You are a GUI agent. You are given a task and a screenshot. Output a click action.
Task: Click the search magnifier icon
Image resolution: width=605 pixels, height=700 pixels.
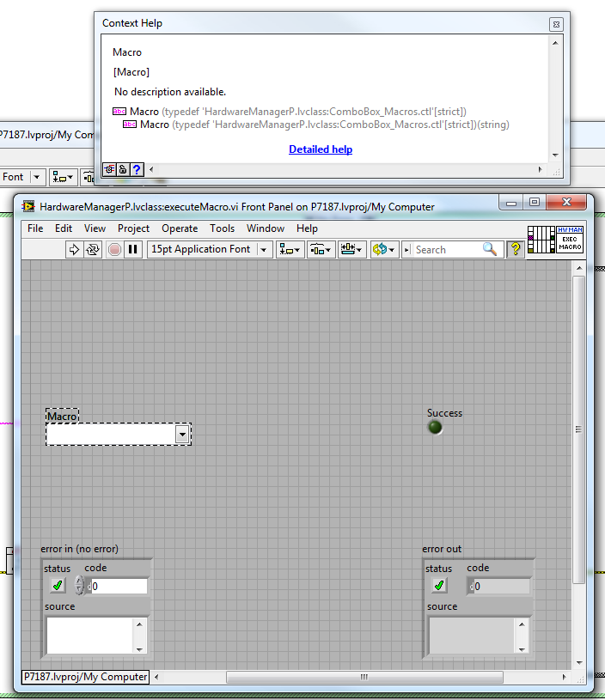(x=489, y=249)
